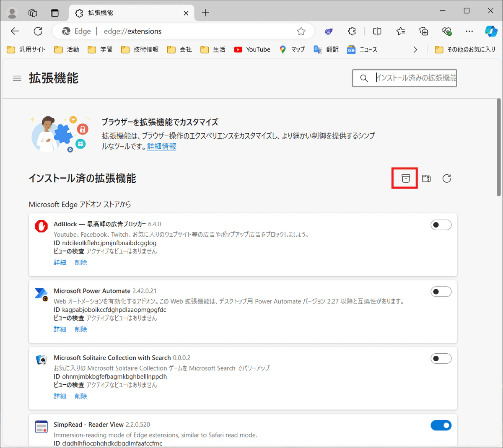Click AdBlock 削除 link

coord(81,262)
